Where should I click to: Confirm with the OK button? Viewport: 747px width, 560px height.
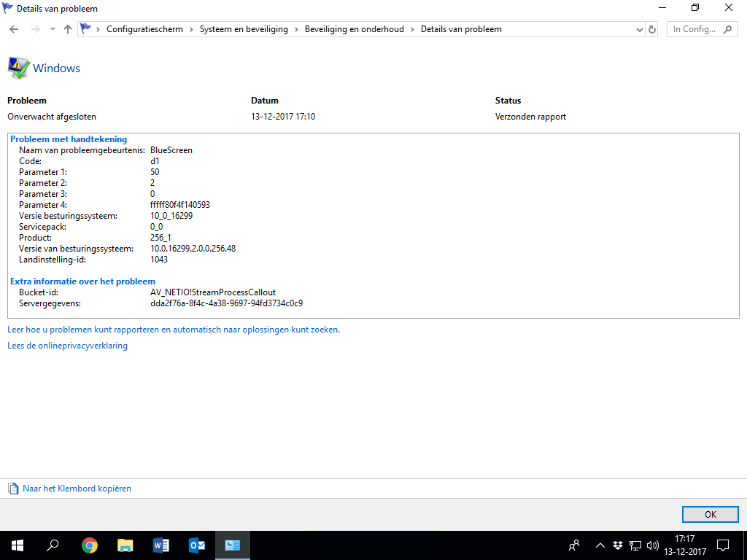click(x=711, y=514)
